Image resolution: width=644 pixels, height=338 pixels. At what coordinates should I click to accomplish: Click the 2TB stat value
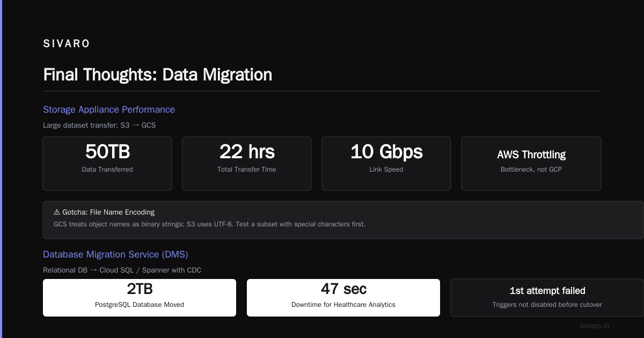click(140, 289)
